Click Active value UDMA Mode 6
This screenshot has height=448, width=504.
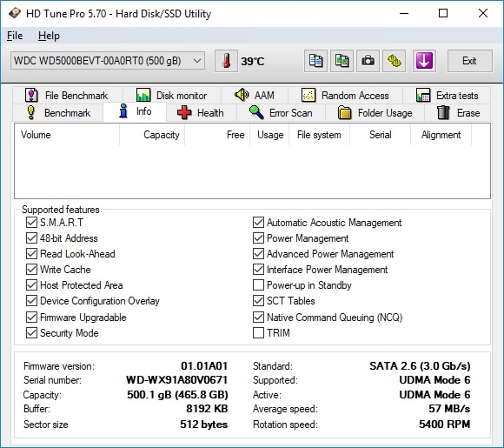tap(434, 395)
